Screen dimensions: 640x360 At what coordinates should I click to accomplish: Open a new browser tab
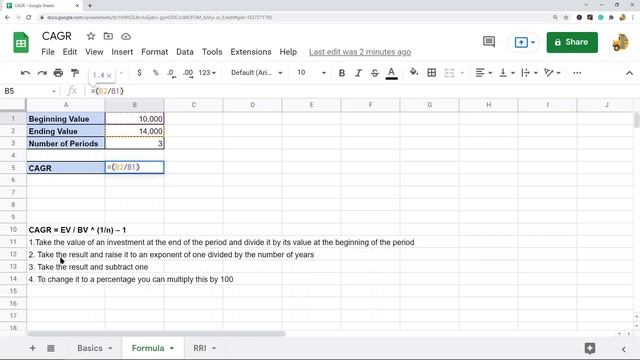pos(90,6)
